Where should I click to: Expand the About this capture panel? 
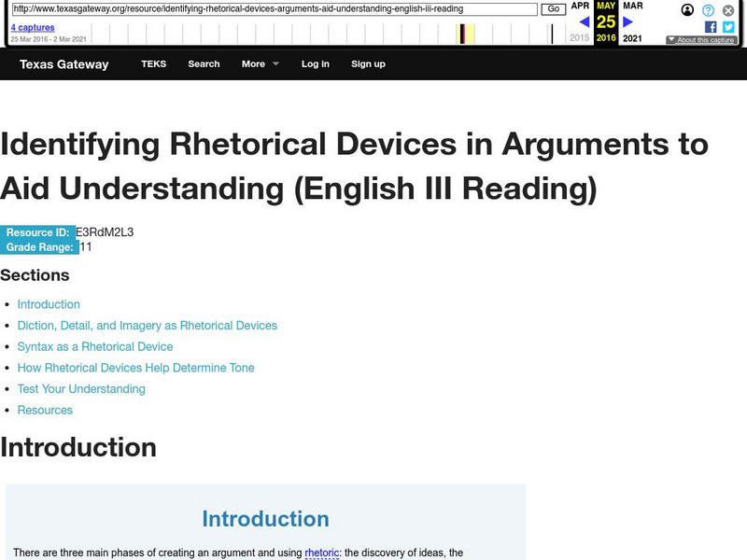[x=702, y=40]
